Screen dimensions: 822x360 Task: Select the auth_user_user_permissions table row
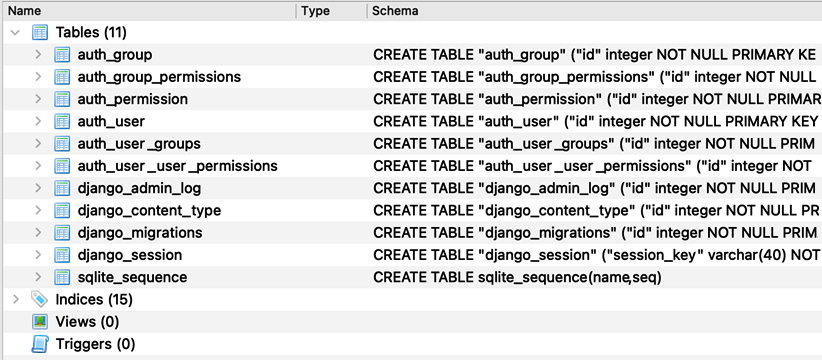(x=411, y=166)
